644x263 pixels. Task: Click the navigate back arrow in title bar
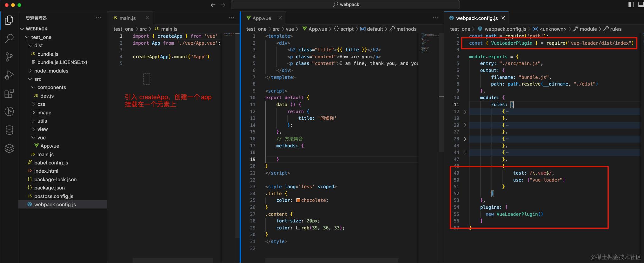pos(213,5)
